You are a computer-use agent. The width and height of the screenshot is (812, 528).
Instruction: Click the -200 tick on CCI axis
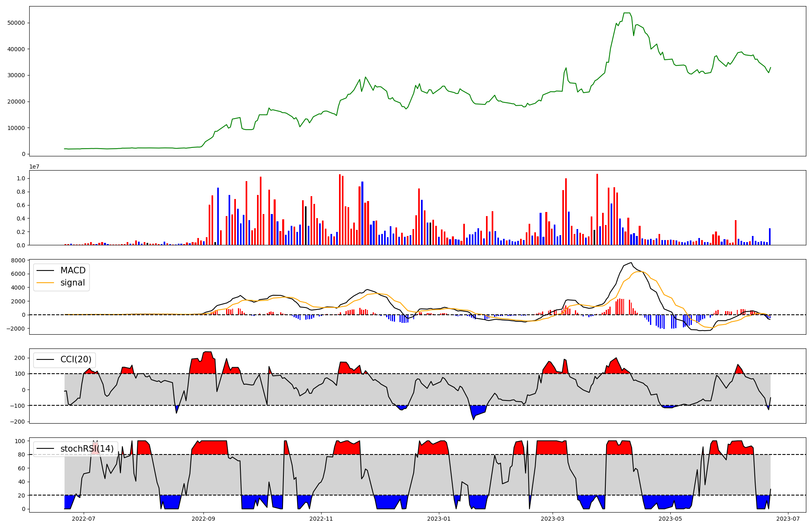(17, 422)
